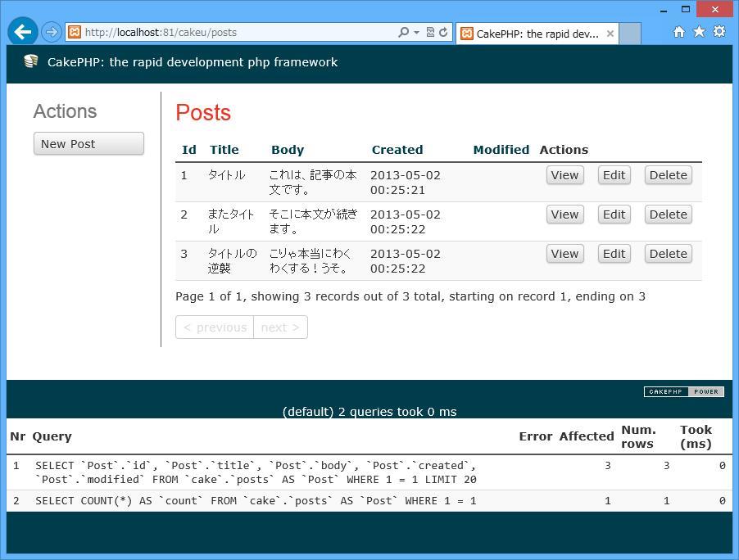Click the compatibility view icon in address bar

[430, 33]
